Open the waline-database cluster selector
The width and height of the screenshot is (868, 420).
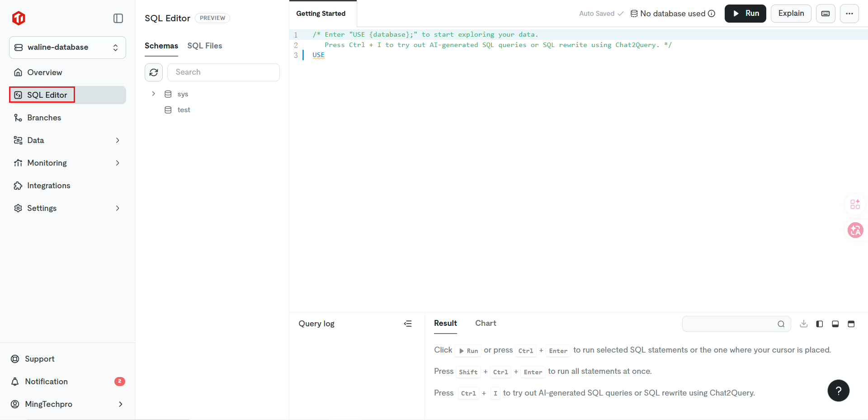67,48
